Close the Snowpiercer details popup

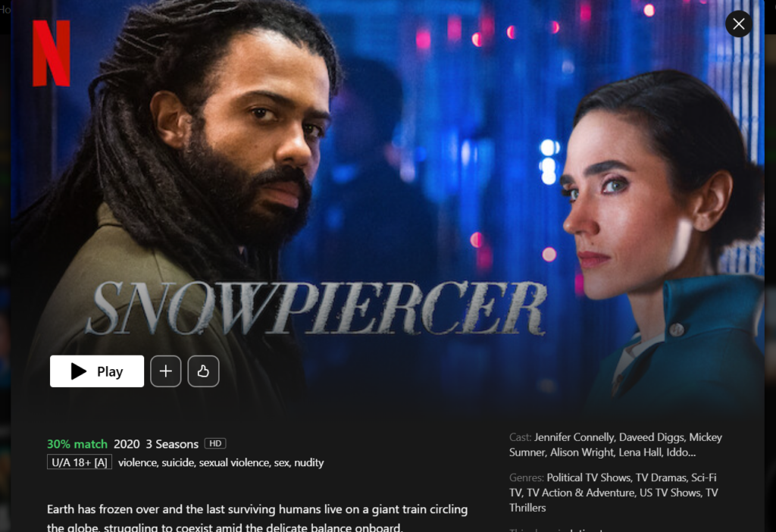[x=738, y=23]
